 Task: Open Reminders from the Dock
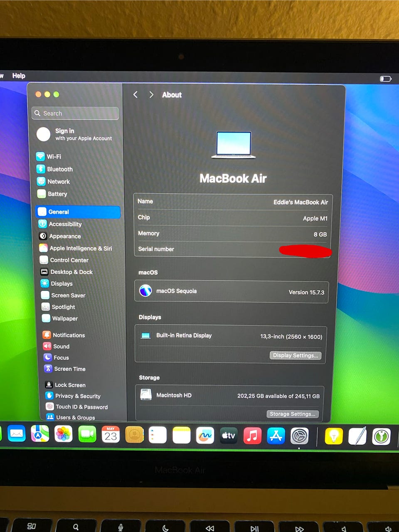tap(158, 435)
